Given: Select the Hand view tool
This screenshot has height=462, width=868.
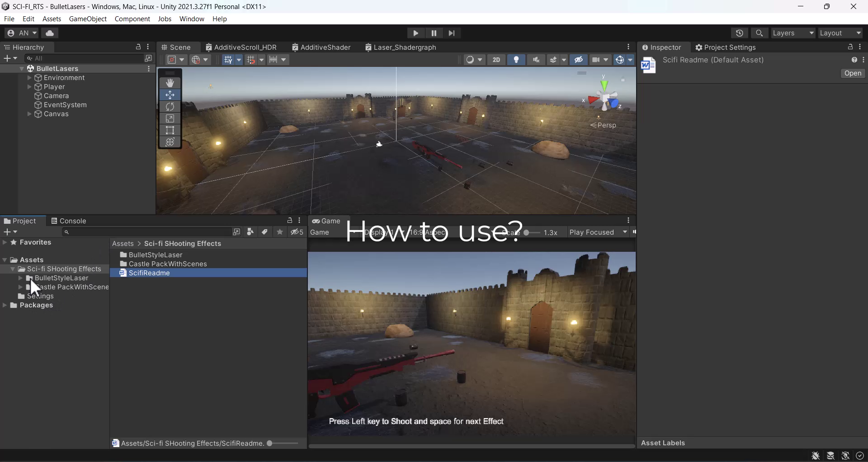Looking at the screenshot, I should click(x=170, y=83).
